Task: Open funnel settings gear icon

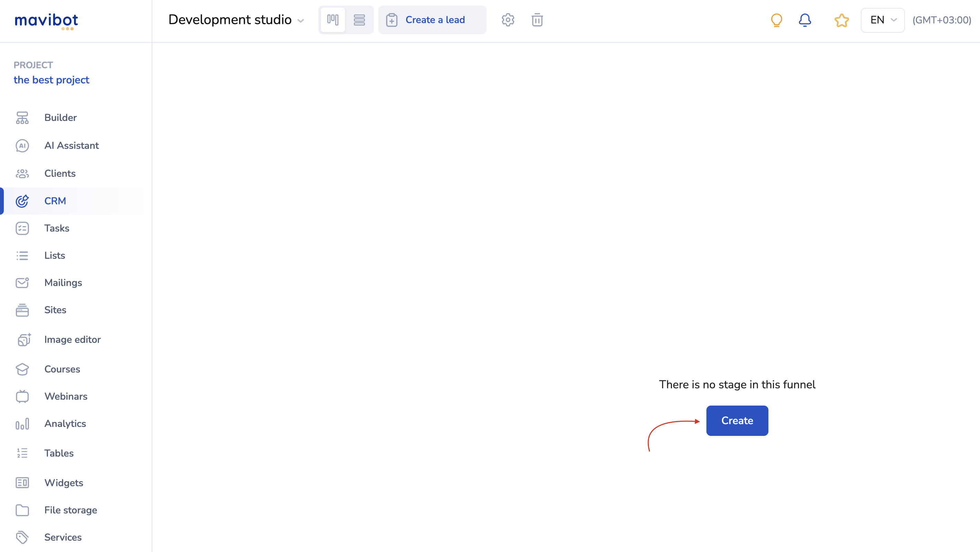Action: [508, 20]
